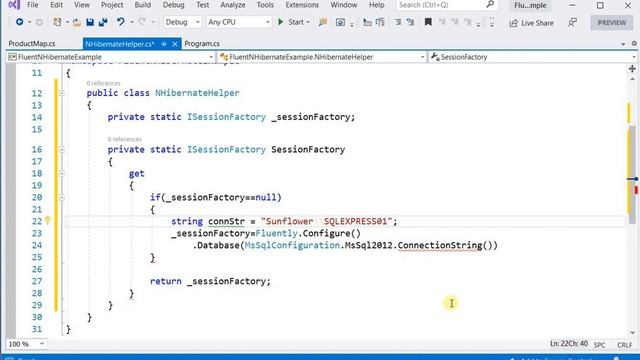The height and width of the screenshot is (360, 640).
Task: Open the Analyze menu
Action: 233,5
